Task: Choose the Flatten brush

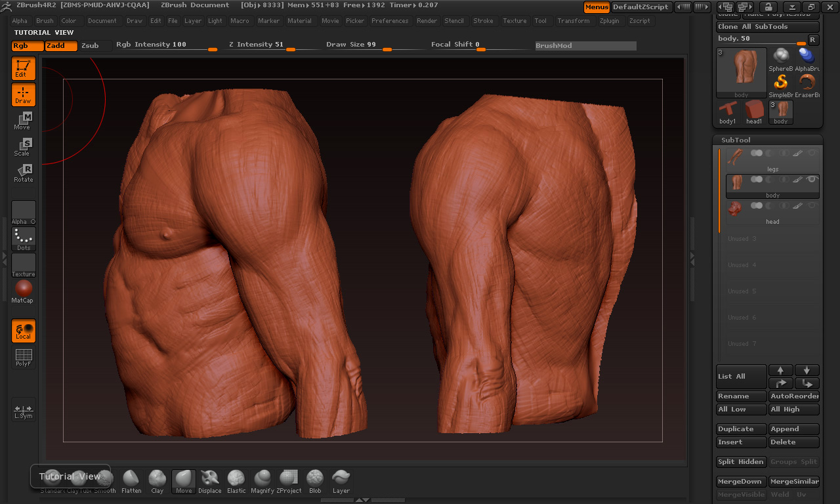Action: coord(131,481)
